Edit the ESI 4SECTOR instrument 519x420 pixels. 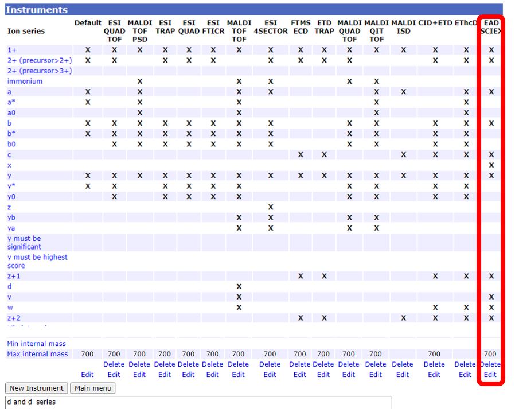270,375
